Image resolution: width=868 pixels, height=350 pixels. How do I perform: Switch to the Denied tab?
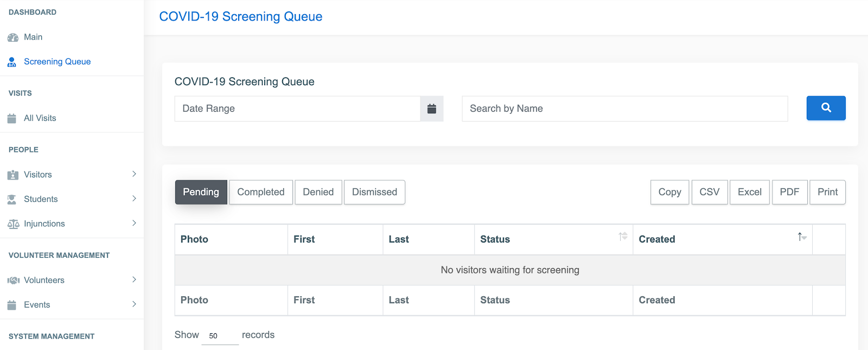click(x=318, y=192)
